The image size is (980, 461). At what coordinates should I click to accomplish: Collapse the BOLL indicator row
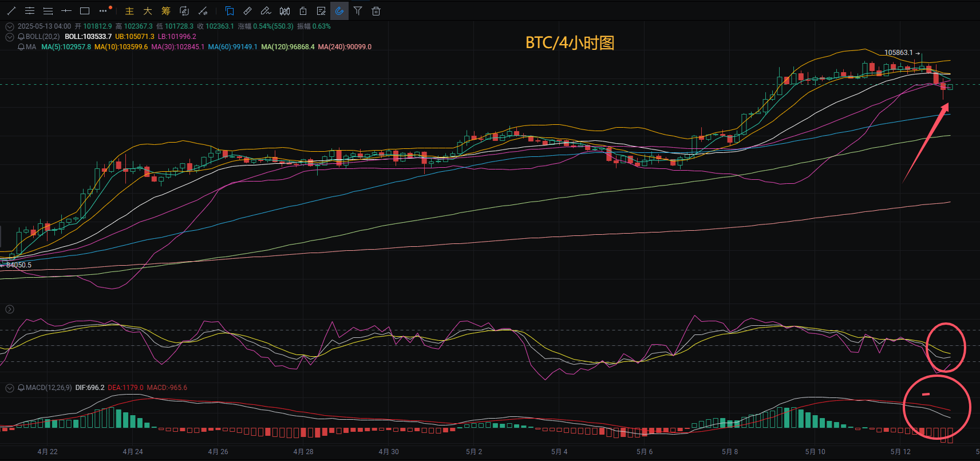pyautogui.click(x=10, y=37)
